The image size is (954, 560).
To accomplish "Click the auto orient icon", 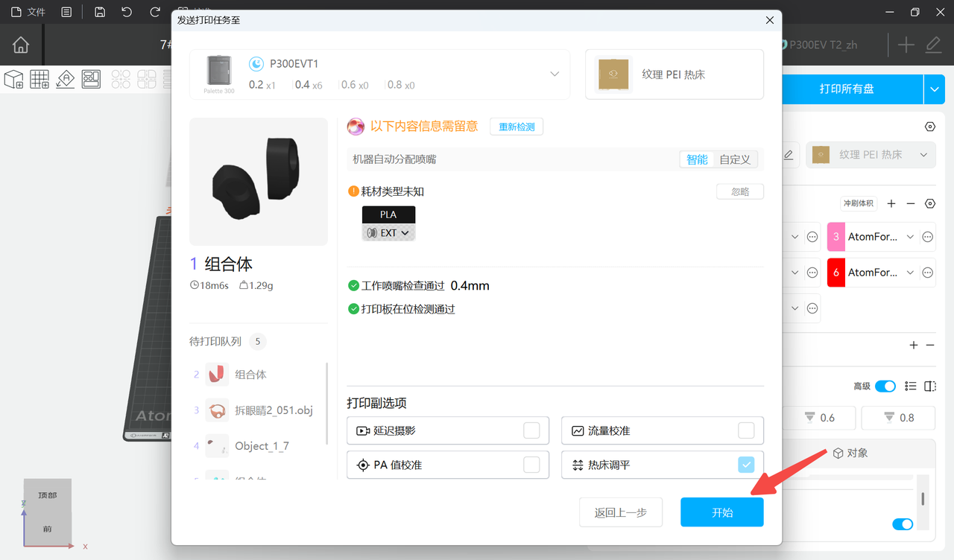I will point(66,79).
